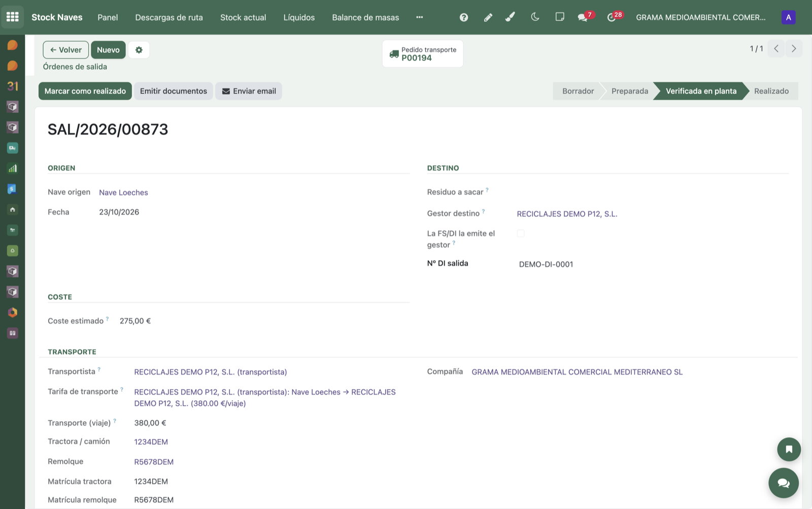Click the paintbrush icon in top bar
The image size is (812, 509).
point(511,17)
